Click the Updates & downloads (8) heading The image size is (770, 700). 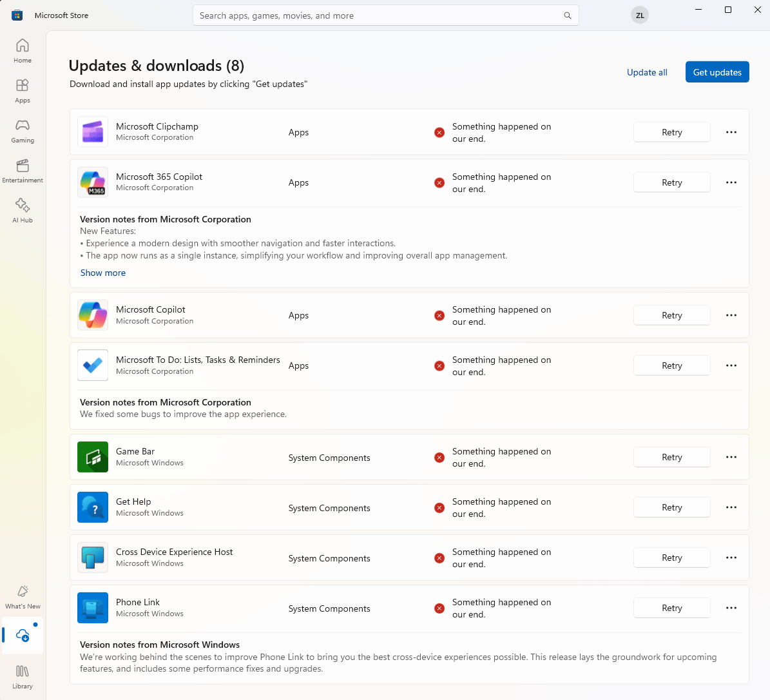click(156, 65)
